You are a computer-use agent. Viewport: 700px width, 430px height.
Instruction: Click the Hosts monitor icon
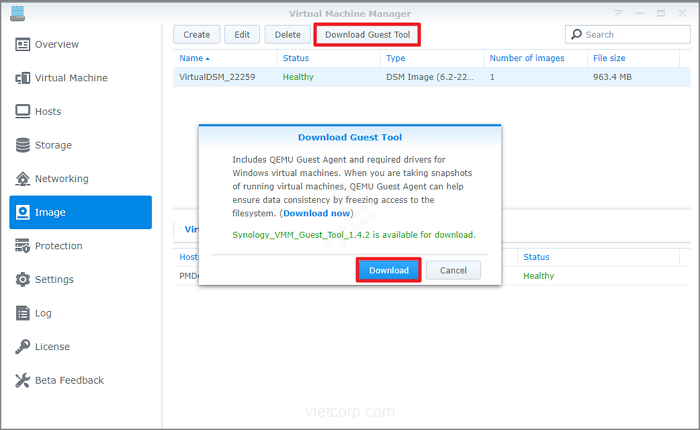pos(23,111)
